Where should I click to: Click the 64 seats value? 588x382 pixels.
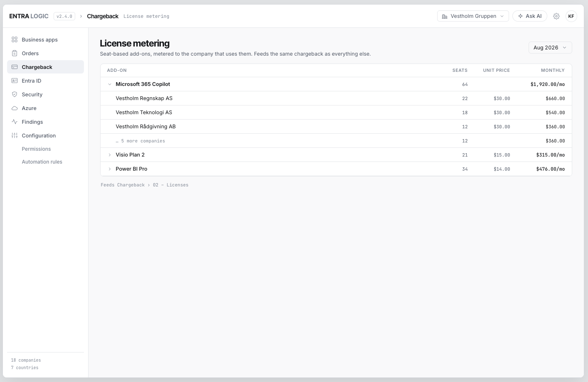tap(465, 84)
